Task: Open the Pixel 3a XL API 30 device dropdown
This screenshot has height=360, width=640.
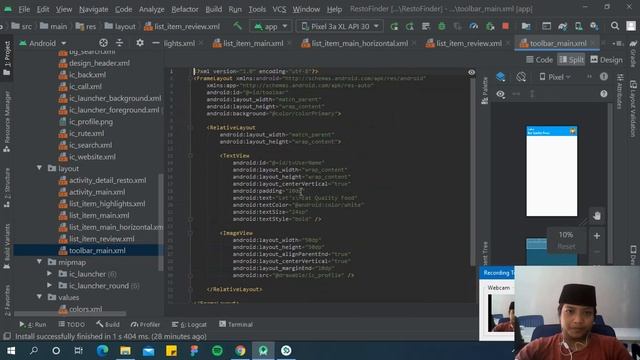Action: (x=340, y=27)
